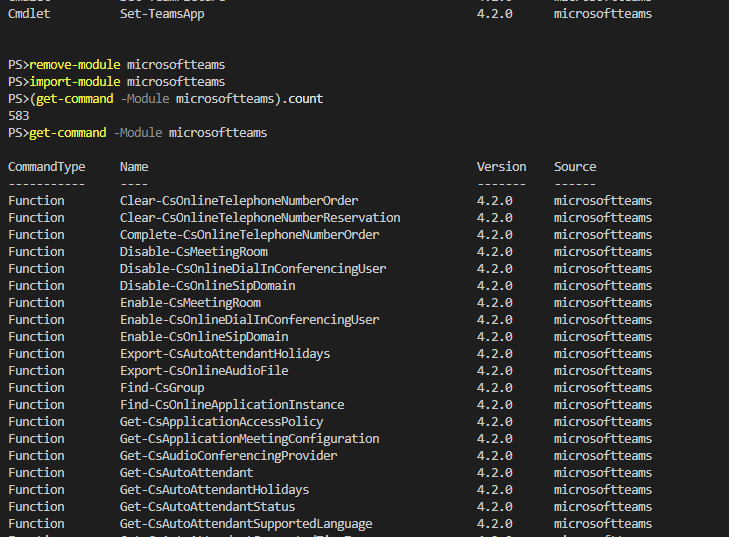Select Disable-CsOnlineDialInConferencingUser

tap(253, 269)
